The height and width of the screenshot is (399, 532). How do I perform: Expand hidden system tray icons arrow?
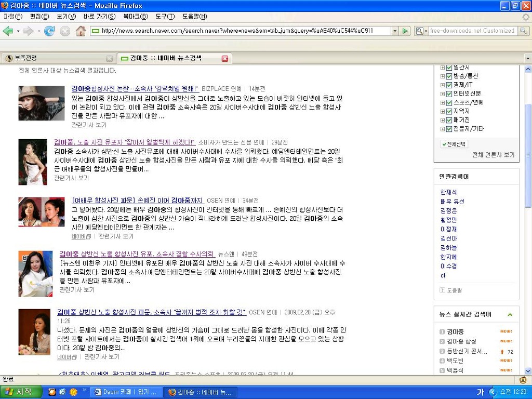click(494, 392)
